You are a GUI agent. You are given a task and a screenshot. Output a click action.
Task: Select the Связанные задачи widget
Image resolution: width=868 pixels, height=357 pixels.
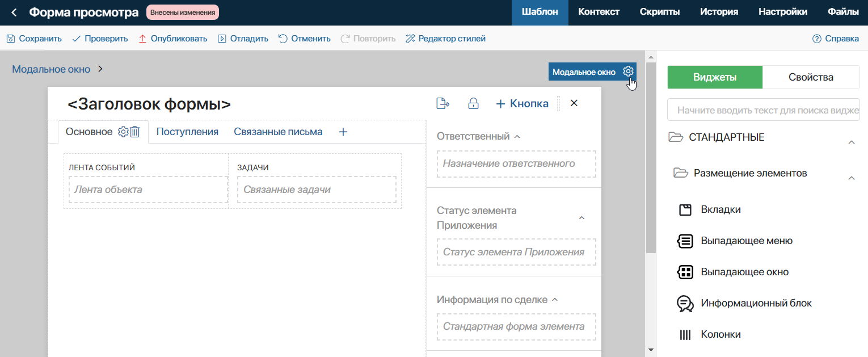coord(317,190)
